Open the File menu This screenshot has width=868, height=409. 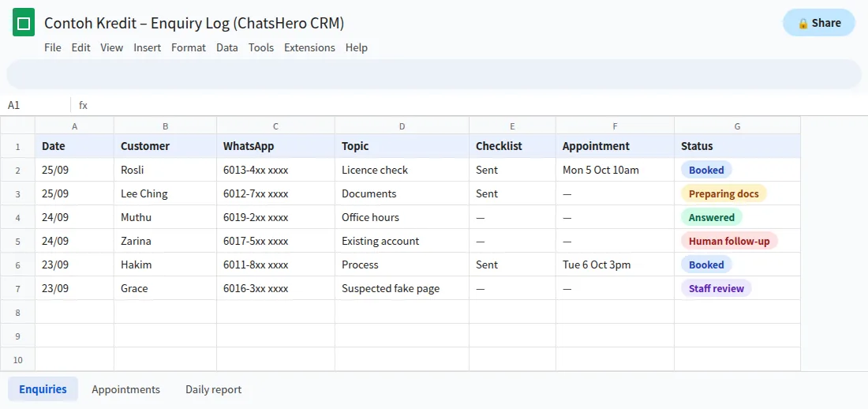point(53,47)
